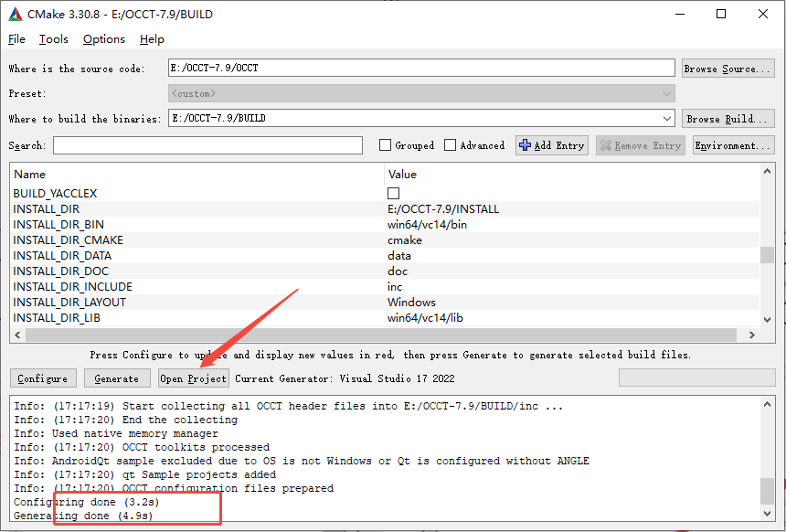
Task: Check the BUILD_YACCLEX option checkbox
Action: [394, 193]
